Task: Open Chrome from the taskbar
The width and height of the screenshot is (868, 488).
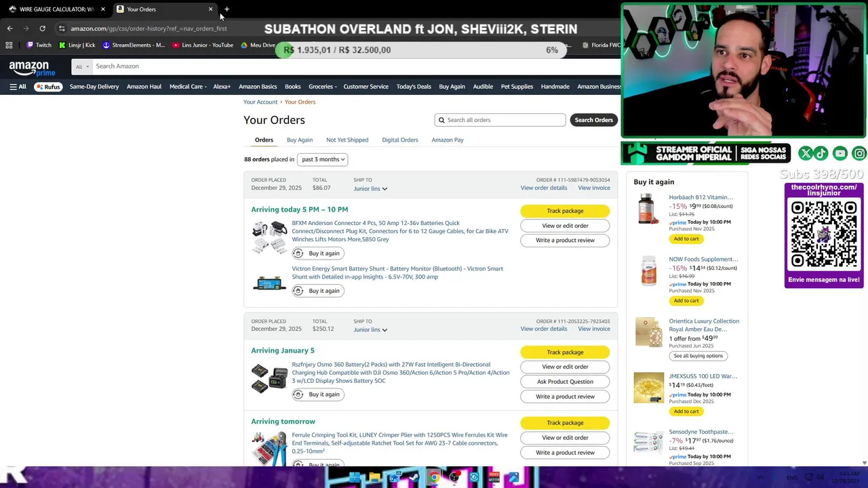Action: [434, 478]
